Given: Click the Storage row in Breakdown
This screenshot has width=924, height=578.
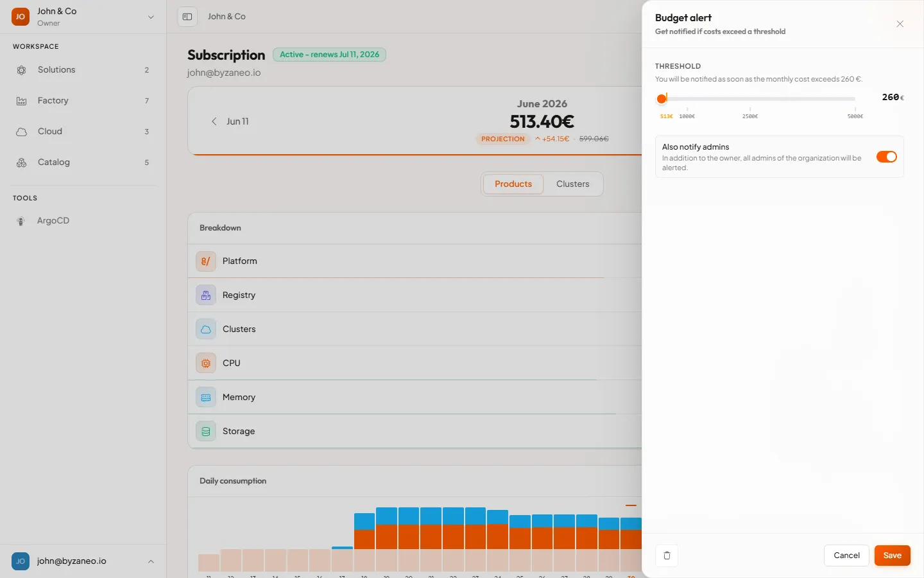Looking at the screenshot, I should [x=415, y=432].
